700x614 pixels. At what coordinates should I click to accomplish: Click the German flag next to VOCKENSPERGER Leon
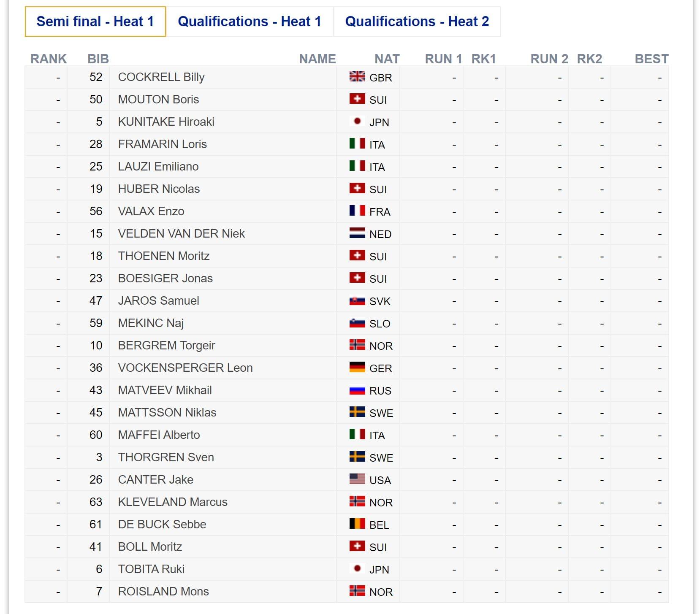357,367
